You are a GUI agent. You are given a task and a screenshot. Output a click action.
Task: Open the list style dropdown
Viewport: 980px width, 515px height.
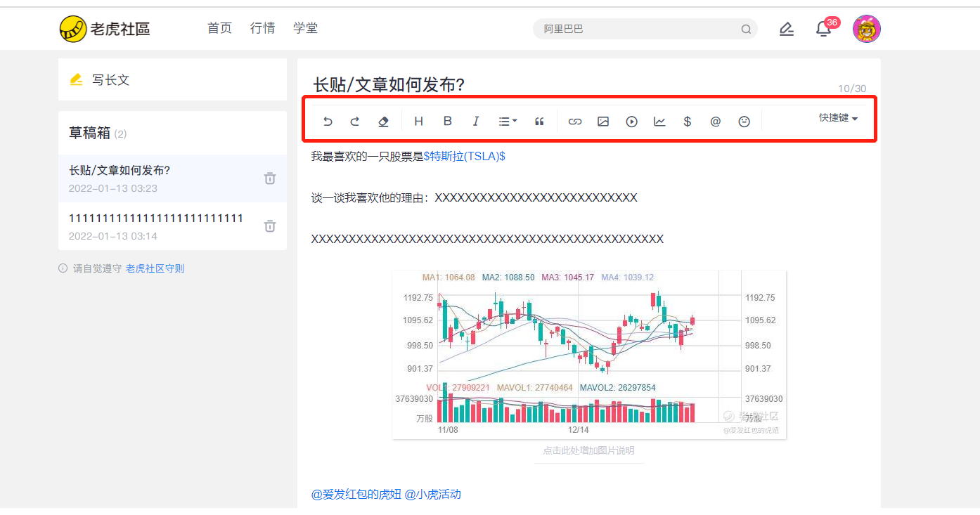click(x=508, y=122)
